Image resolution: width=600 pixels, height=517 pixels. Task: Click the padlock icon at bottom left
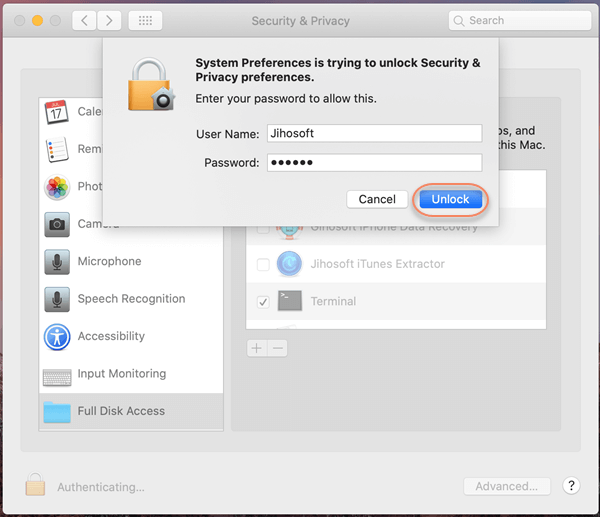[x=35, y=484]
